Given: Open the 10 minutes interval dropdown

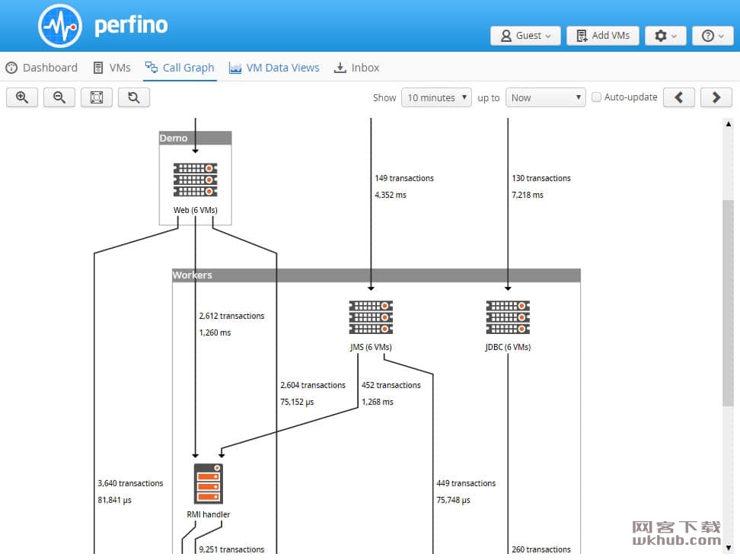Looking at the screenshot, I should coord(436,97).
